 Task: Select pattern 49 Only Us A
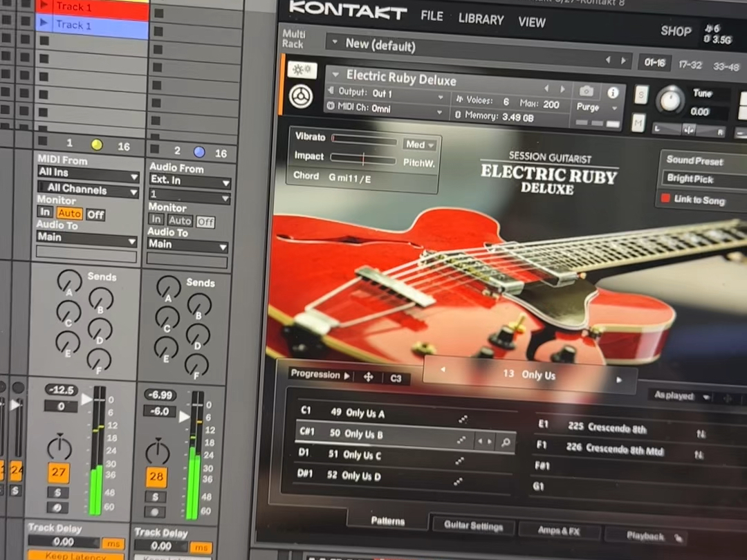[407, 414]
